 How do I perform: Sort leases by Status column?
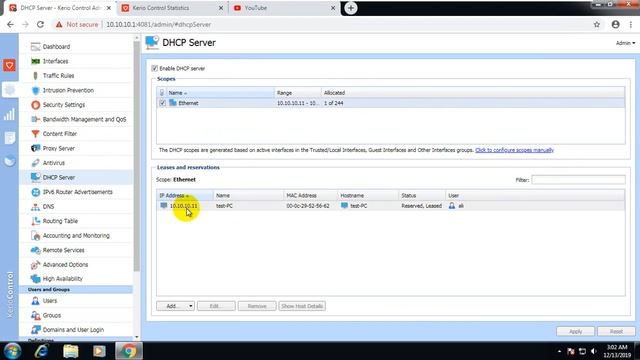point(422,196)
